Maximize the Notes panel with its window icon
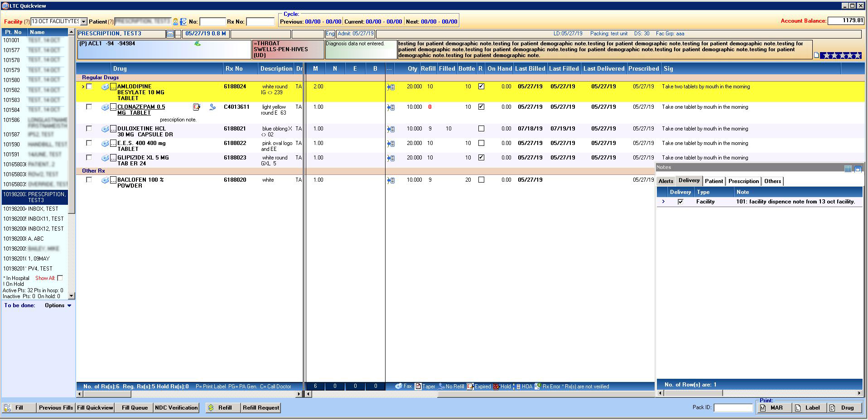 tap(858, 169)
